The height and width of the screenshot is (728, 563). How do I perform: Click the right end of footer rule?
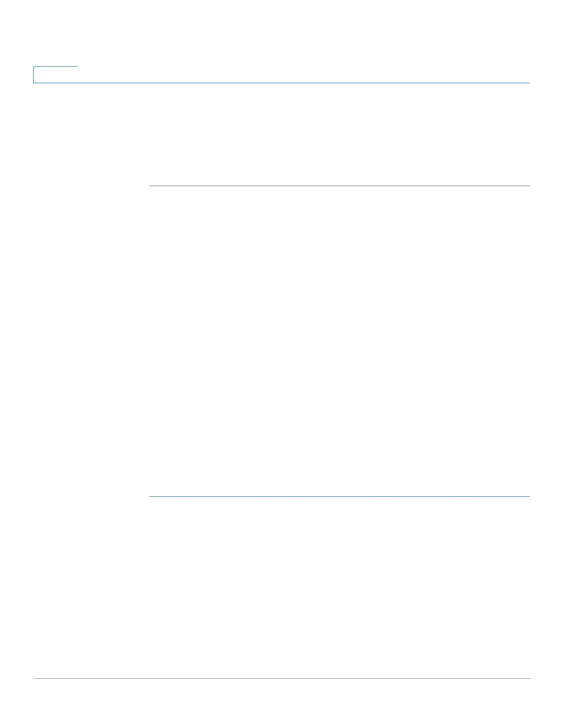pyautogui.click(x=528, y=678)
